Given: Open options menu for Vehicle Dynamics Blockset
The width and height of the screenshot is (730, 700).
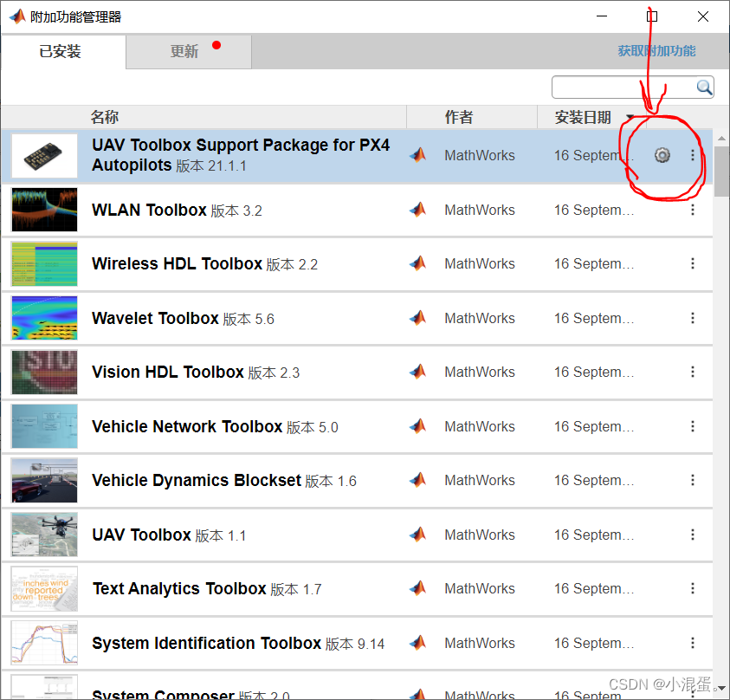Looking at the screenshot, I should click(693, 480).
